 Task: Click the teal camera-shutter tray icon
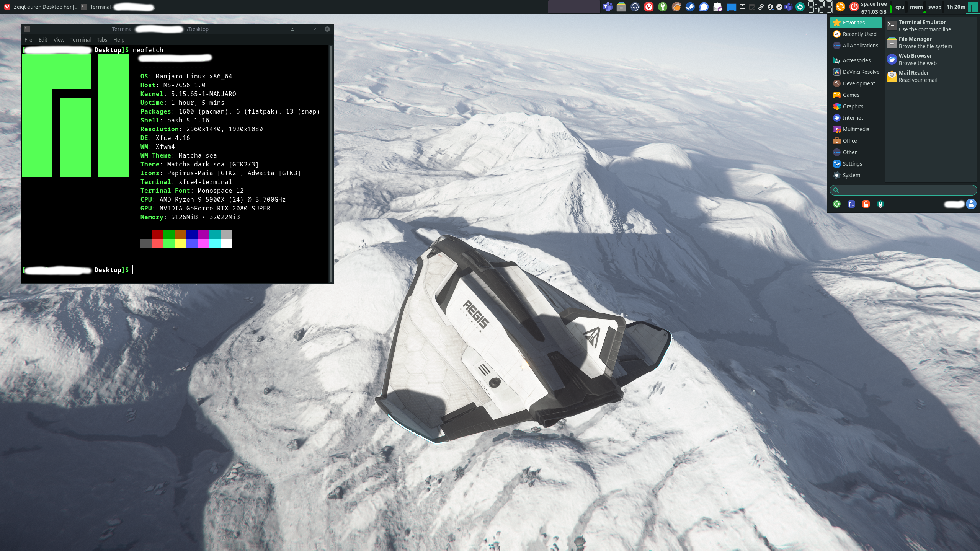click(800, 7)
